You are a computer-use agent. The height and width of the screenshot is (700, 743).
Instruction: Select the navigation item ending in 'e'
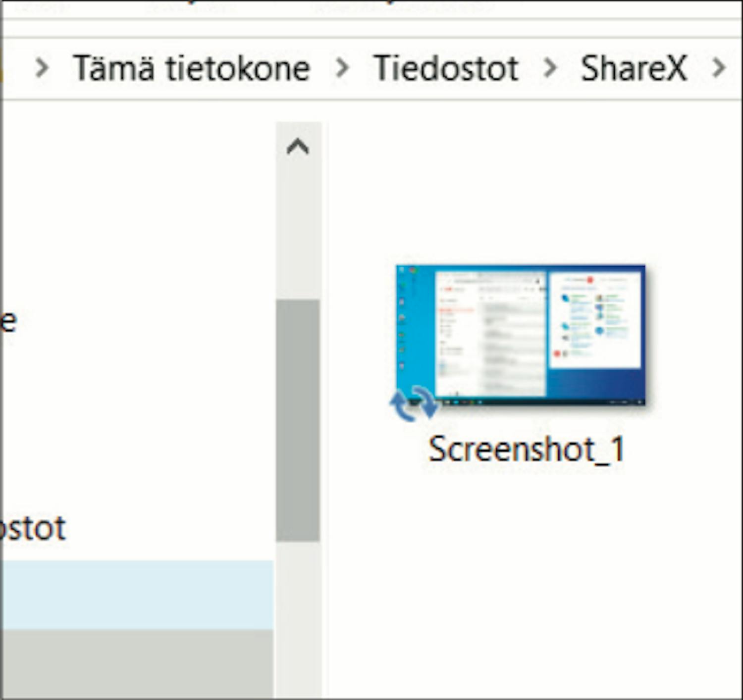9,322
